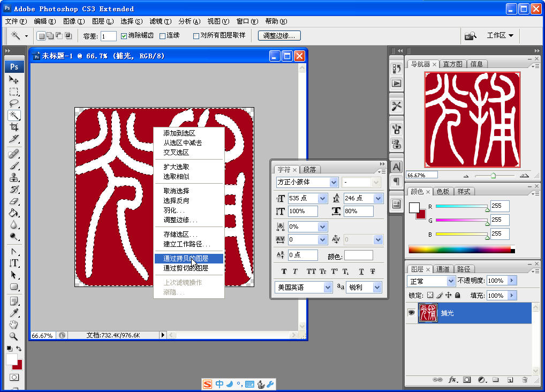Select the Crop tool in the toolbox
Image resolution: width=545 pixels, height=392 pixels.
(x=13, y=126)
